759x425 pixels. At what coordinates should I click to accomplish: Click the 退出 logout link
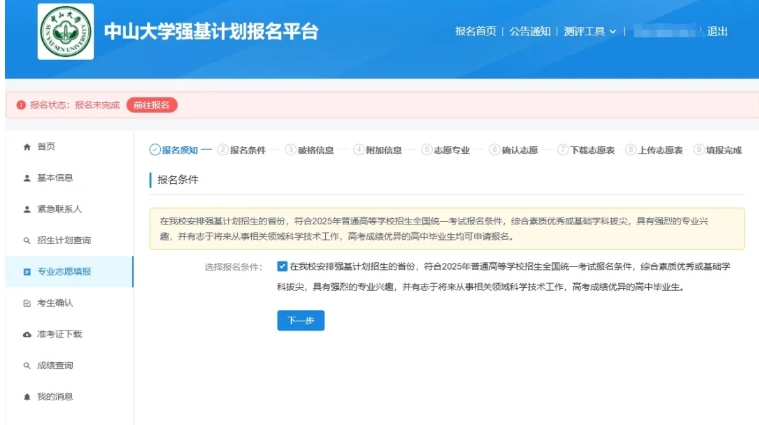point(717,31)
